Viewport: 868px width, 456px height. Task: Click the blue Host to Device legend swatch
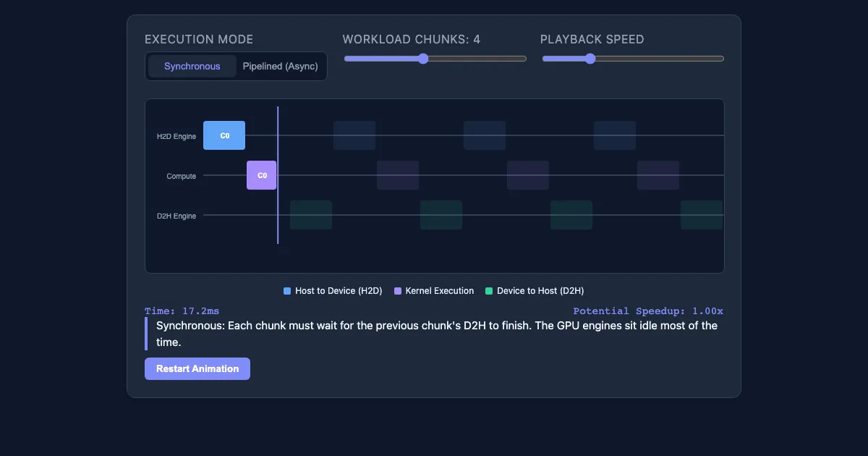287,291
